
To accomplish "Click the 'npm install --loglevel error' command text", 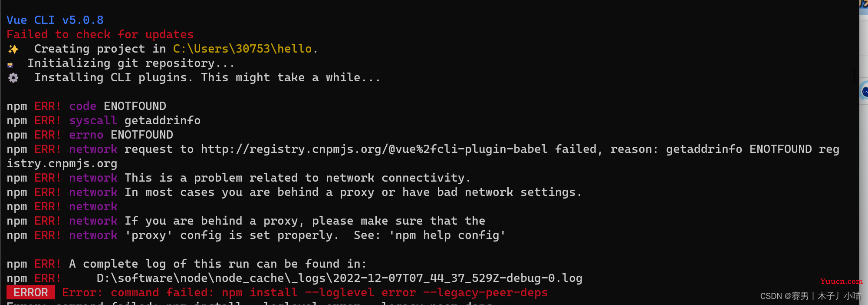I will tap(319, 292).
